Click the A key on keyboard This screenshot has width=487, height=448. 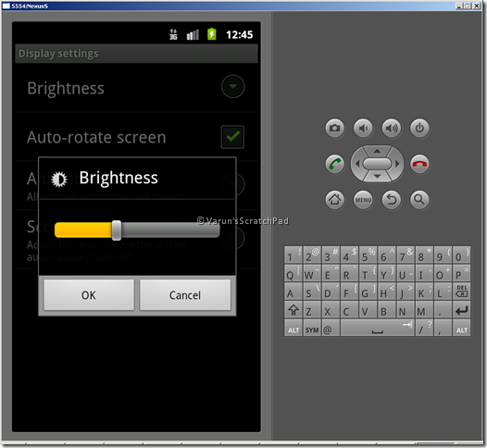[293, 292]
